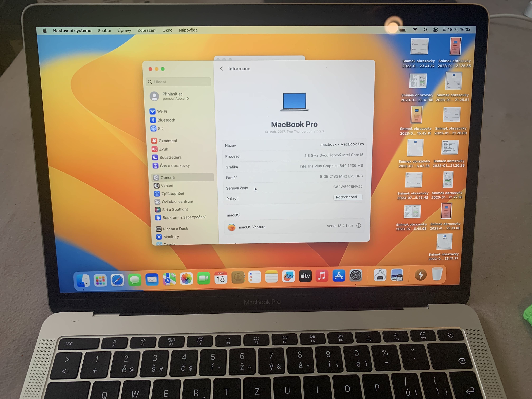Open Bluetooth settings in sidebar

[x=166, y=120]
